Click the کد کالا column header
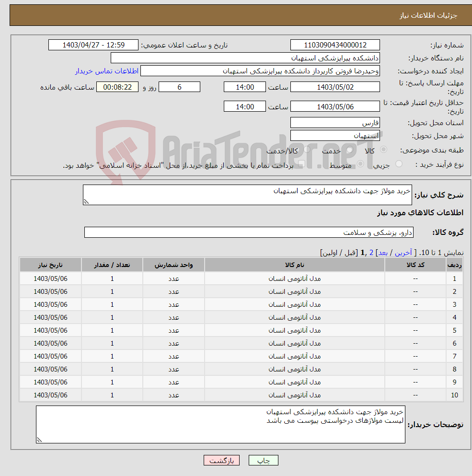 (x=415, y=265)
